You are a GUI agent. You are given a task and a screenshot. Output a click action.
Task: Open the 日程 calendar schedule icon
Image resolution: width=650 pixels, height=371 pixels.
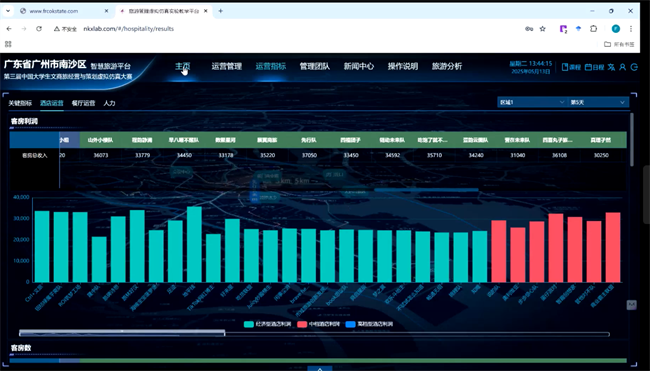click(x=594, y=67)
